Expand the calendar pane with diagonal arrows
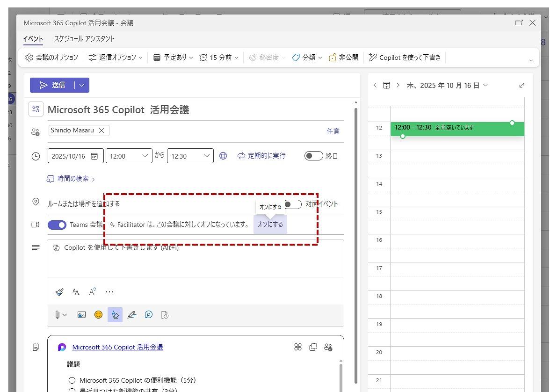 point(522,85)
